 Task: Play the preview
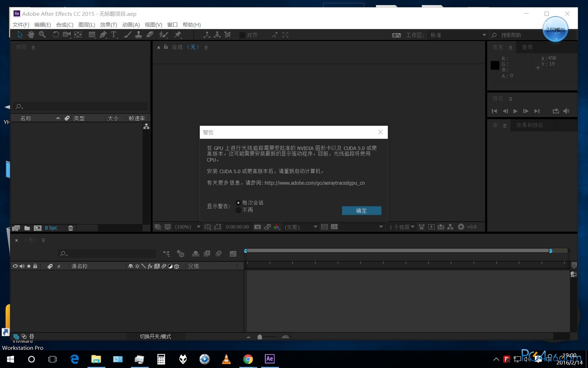tap(515, 111)
